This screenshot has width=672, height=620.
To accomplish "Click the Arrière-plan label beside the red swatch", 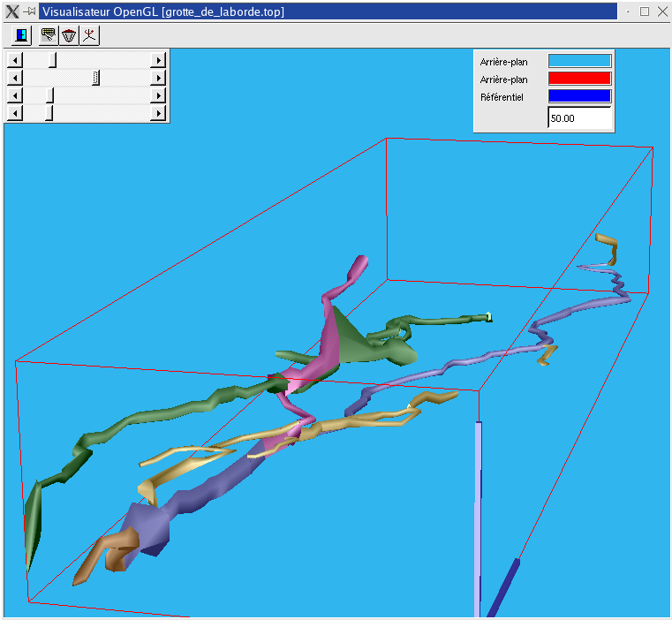I will (503, 79).
